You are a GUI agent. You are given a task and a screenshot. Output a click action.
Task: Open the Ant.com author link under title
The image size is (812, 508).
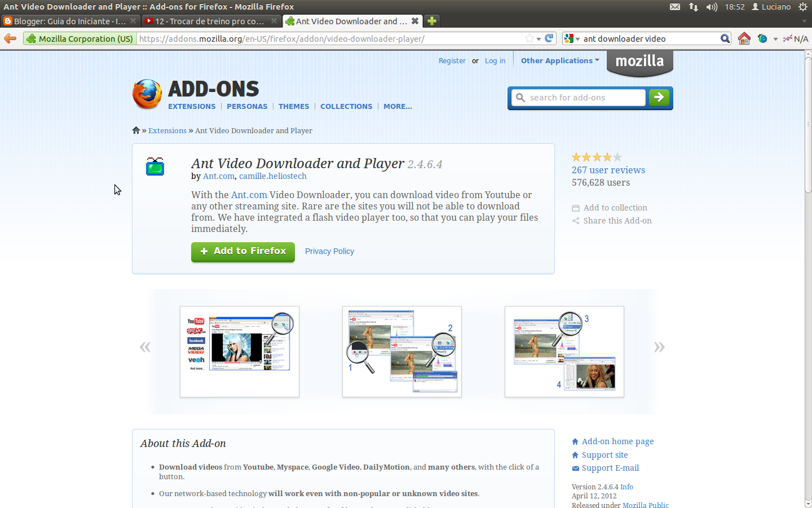[219, 176]
